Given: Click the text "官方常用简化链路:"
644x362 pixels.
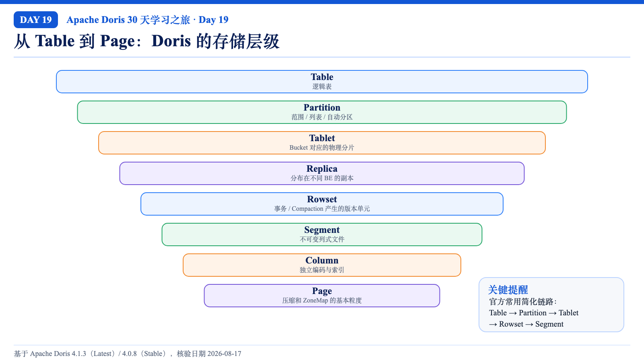Looking at the screenshot, I should [x=523, y=302].
